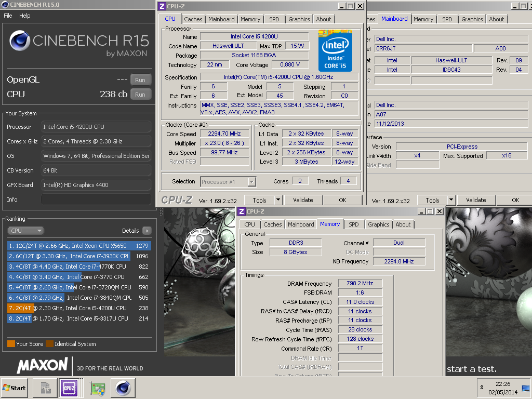Viewport: 532px width, 399px height.
Task: Select ranking row Core i7-4770K
Action: coord(79,267)
